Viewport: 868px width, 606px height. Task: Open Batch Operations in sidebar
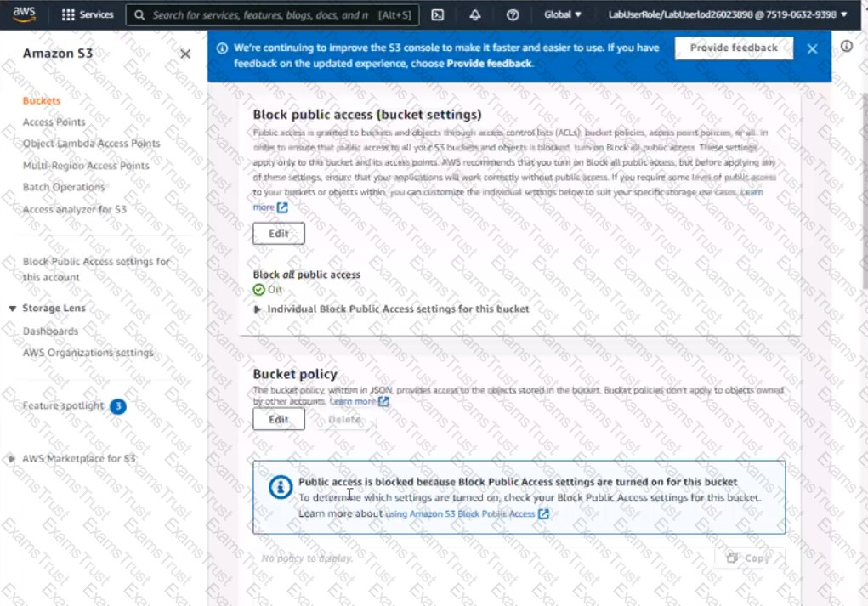point(64,187)
